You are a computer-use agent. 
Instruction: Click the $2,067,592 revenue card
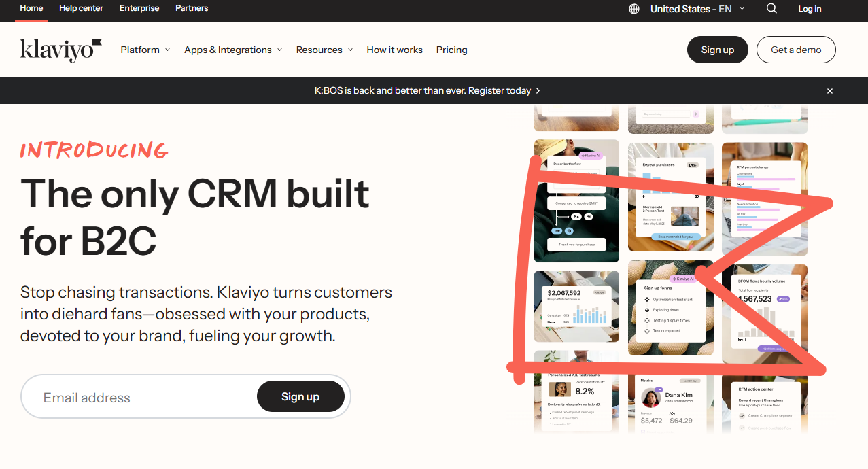576,306
